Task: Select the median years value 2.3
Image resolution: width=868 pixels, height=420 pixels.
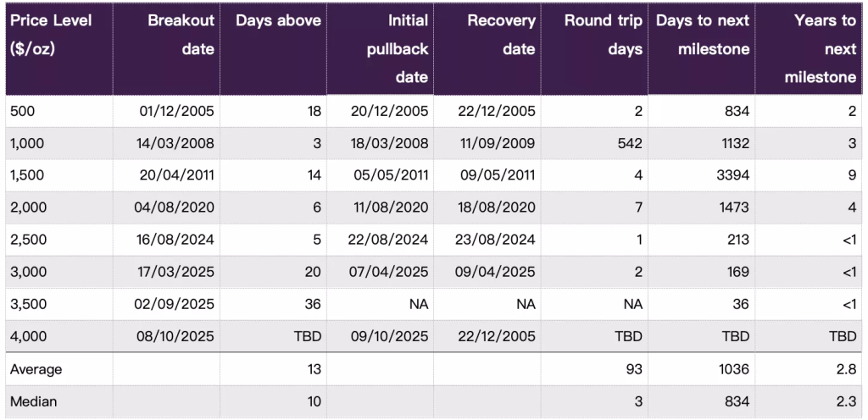Action: (846, 401)
